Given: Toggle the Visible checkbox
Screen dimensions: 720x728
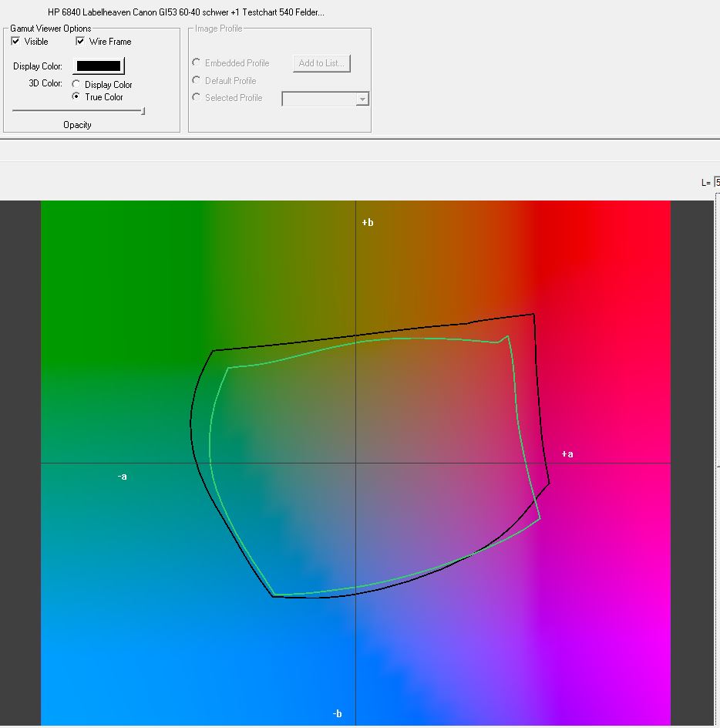Looking at the screenshot, I should tap(16, 42).
